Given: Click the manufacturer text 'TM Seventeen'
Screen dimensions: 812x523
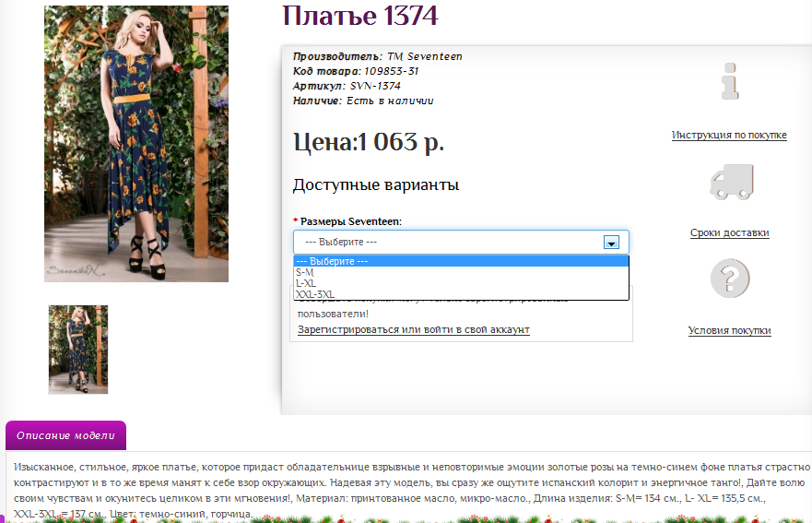Looking at the screenshot, I should pos(425,56).
